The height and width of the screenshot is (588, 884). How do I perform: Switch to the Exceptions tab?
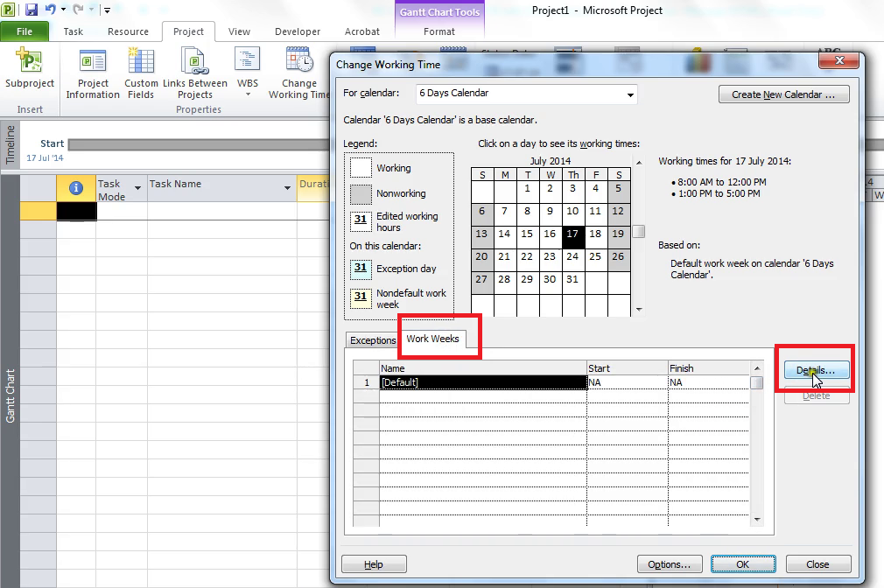click(372, 340)
